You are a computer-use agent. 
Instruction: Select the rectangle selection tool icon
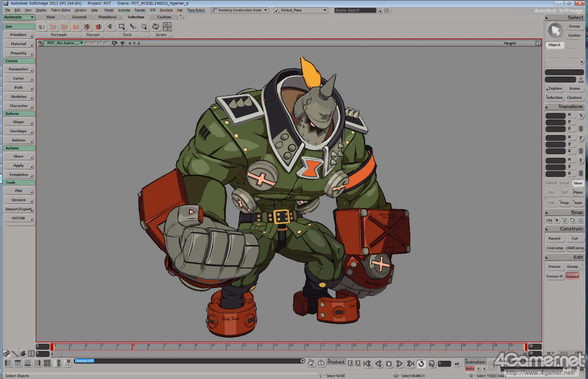(x=122, y=27)
